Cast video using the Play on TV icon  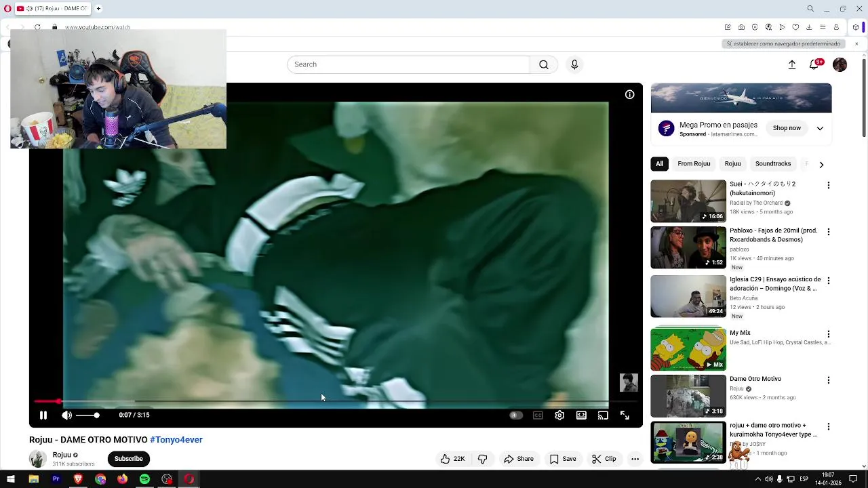pyautogui.click(x=603, y=415)
